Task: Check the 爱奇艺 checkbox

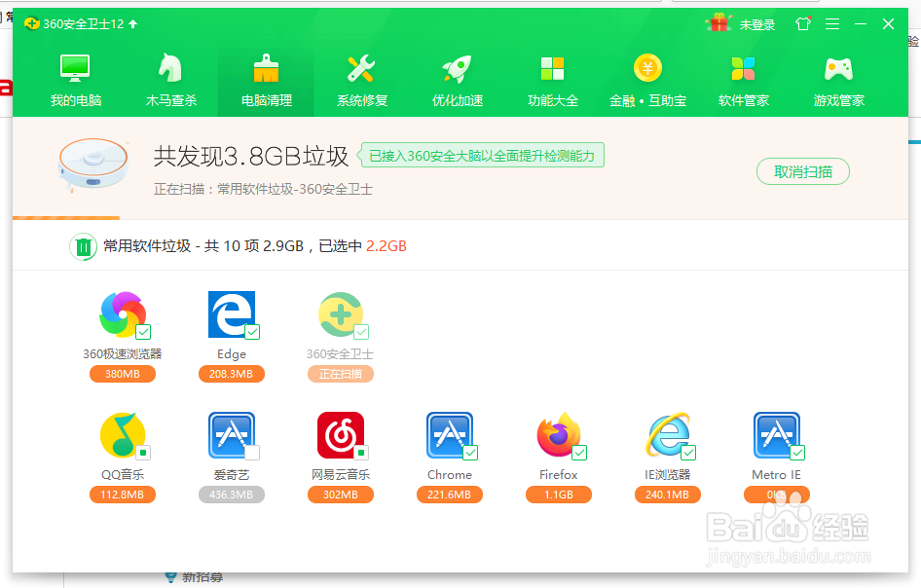Action: point(252,453)
